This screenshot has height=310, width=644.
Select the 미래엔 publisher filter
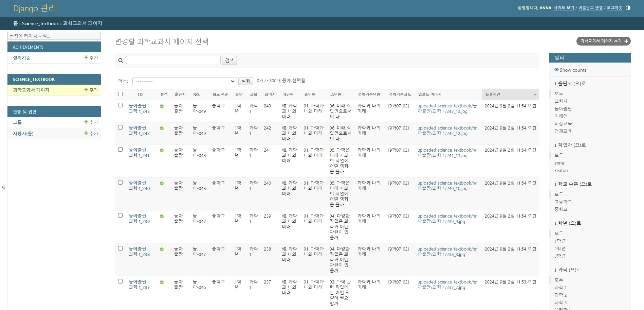point(561,116)
